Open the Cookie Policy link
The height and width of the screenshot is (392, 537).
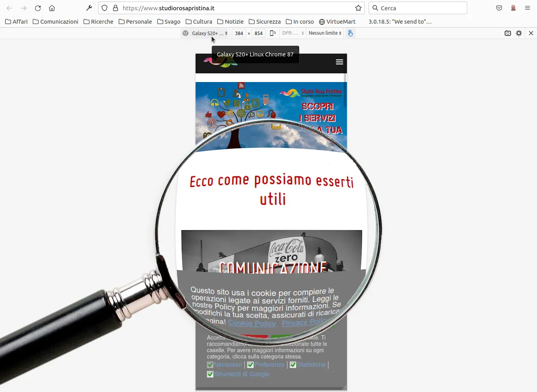252,323
